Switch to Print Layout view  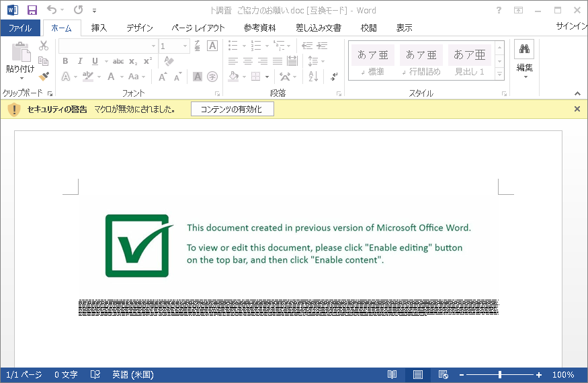click(418, 374)
